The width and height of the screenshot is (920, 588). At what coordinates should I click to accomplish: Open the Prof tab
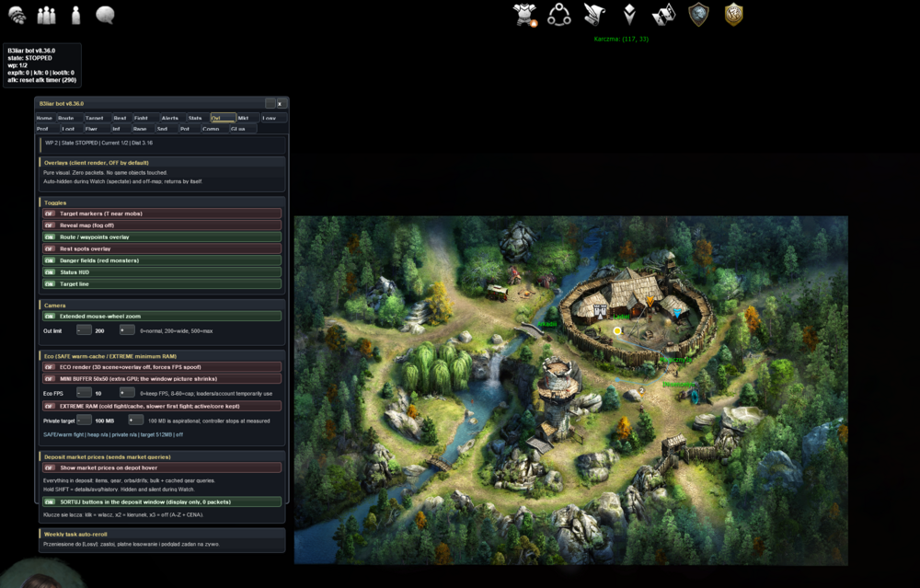point(47,129)
